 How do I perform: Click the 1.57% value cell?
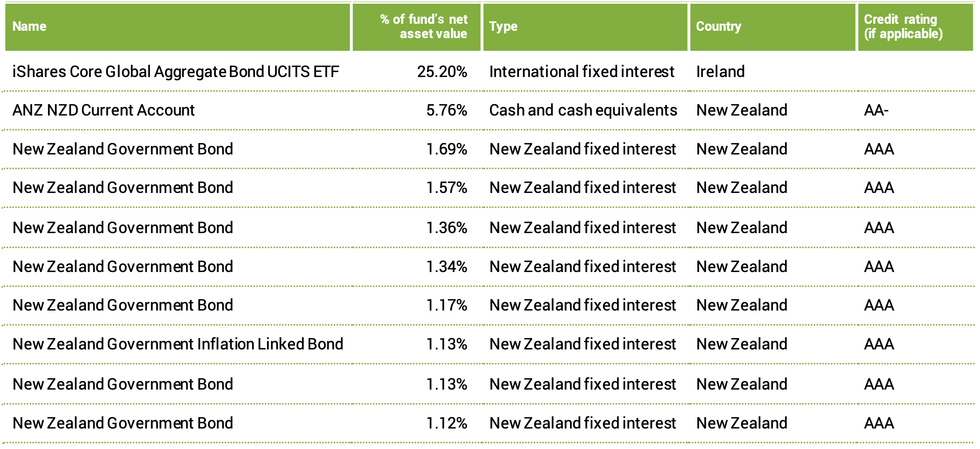[x=447, y=188]
